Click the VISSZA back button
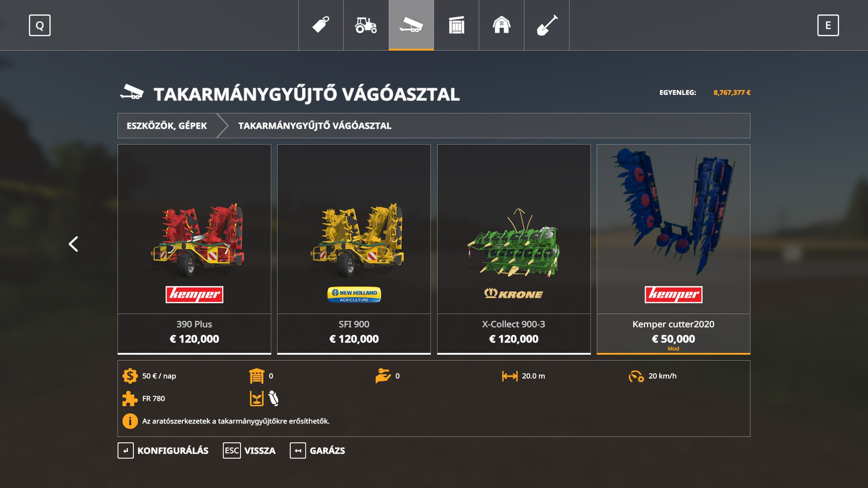The width and height of the screenshot is (868, 488). click(249, 450)
